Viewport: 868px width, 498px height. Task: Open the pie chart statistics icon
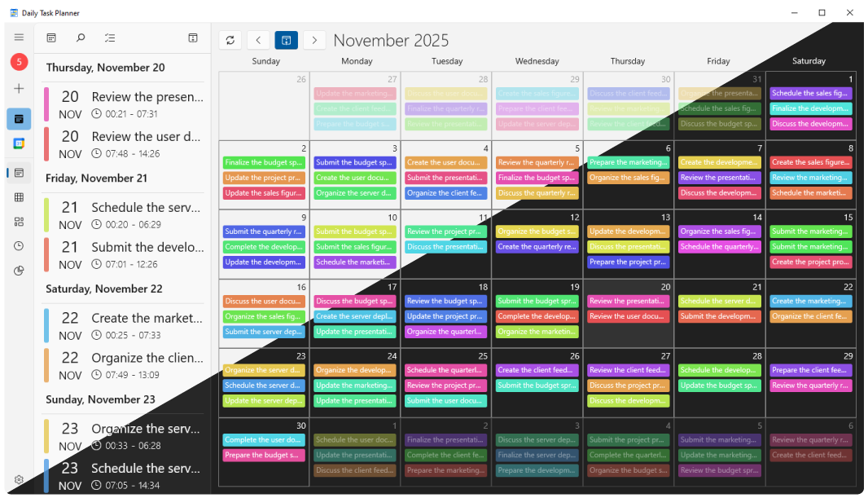click(x=18, y=270)
